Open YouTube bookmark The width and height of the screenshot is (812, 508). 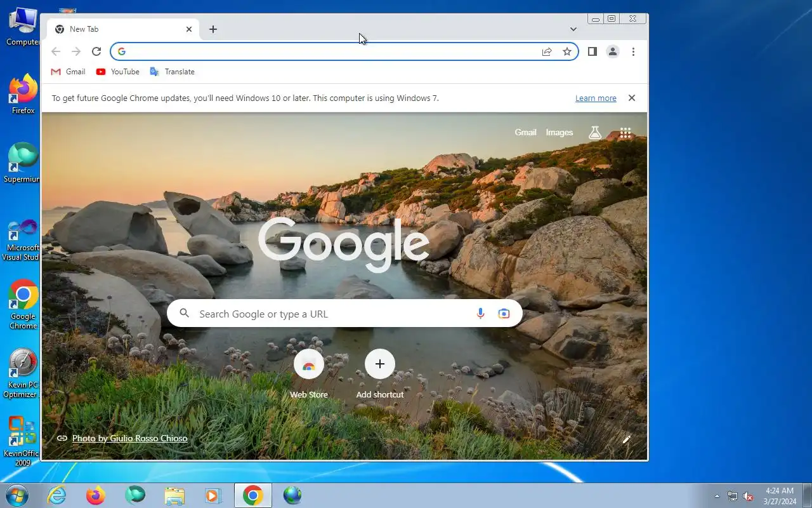pyautogui.click(x=118, y=72)
